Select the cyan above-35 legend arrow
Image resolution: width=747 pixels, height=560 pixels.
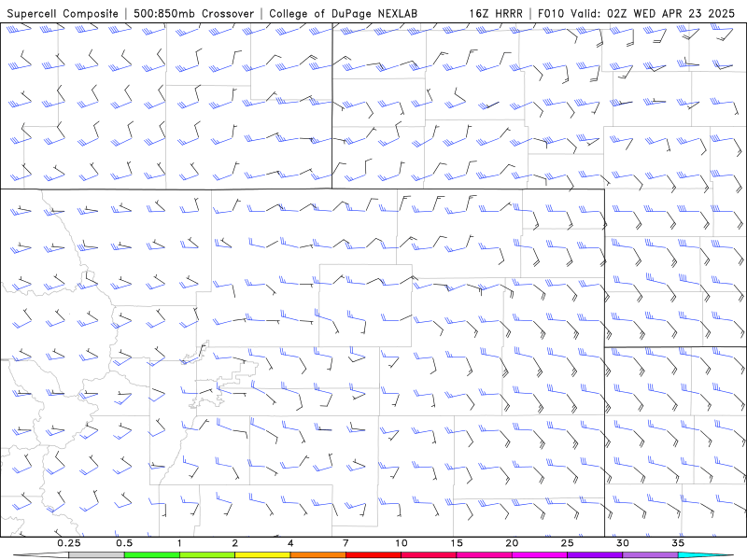[706, 555]
